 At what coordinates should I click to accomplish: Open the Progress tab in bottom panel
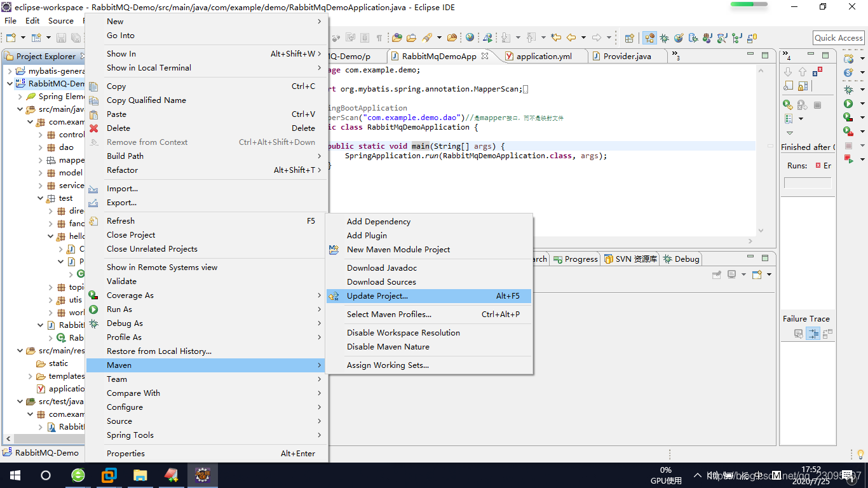tap(575, 259)
